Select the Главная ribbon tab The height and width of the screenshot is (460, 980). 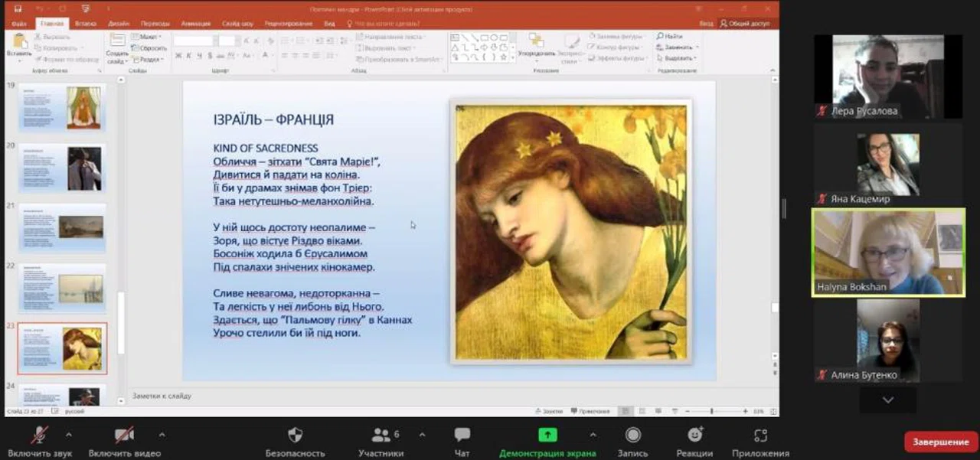click(52, 24)
